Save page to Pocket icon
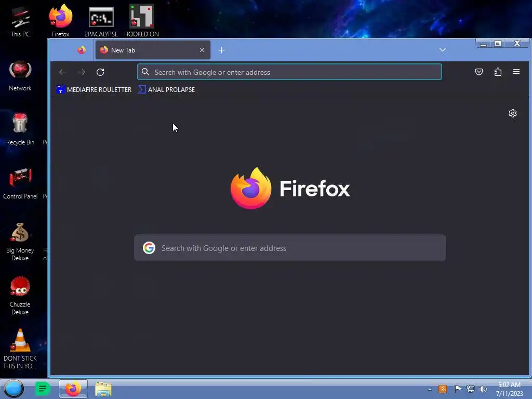Viewport: 532px width, 399px height. 478,72
